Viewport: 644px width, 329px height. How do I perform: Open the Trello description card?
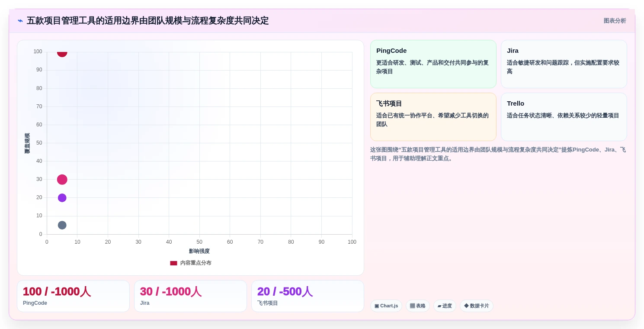564,117
